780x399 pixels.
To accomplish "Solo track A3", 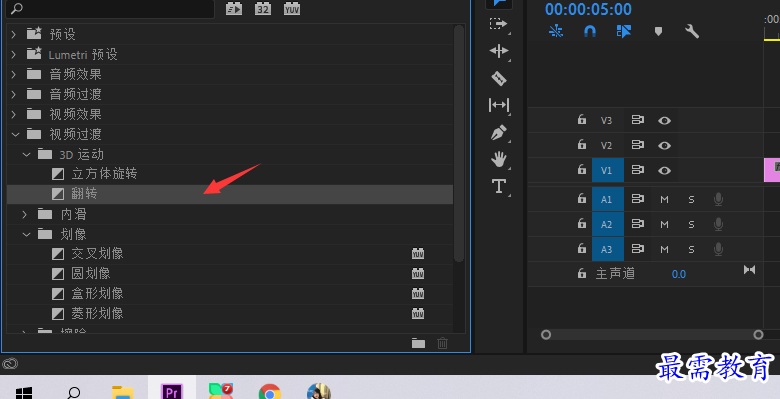I will 691,249.
